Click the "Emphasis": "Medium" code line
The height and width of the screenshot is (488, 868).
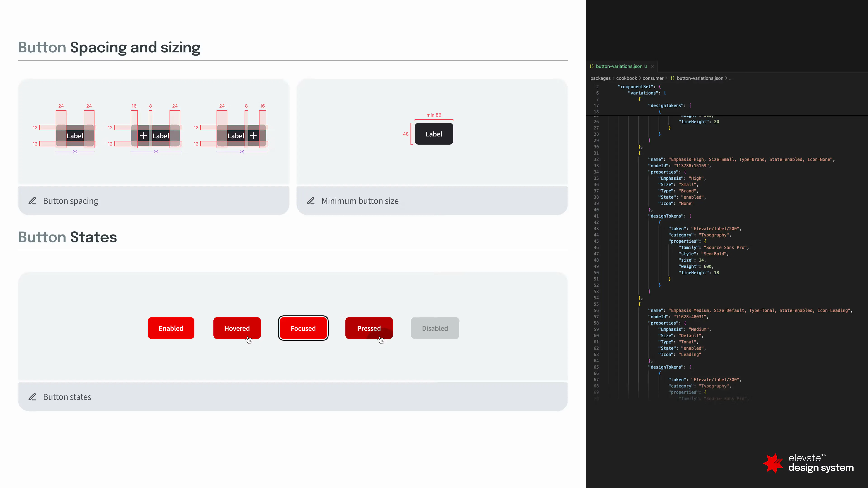click(684, 329)
